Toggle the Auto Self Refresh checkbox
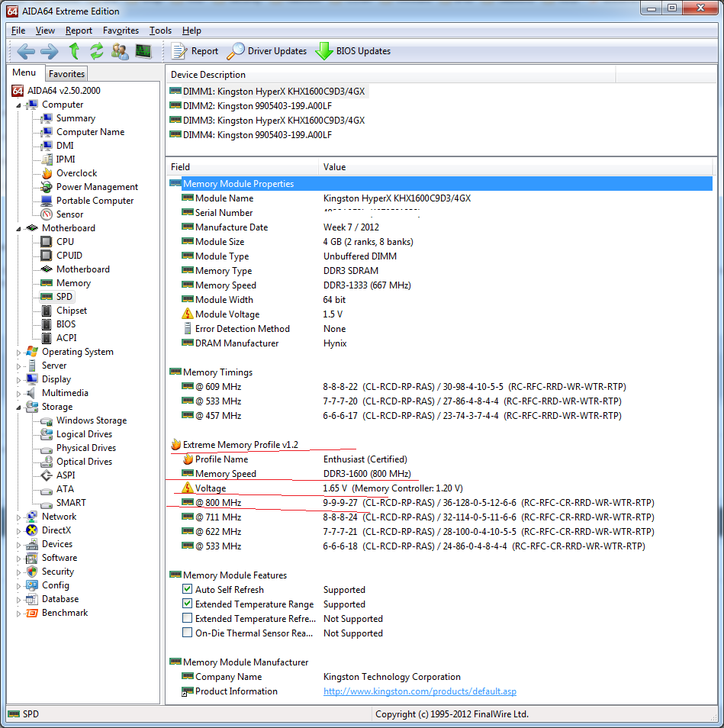This screenshot has width=724, height=728. click(187, 590)
